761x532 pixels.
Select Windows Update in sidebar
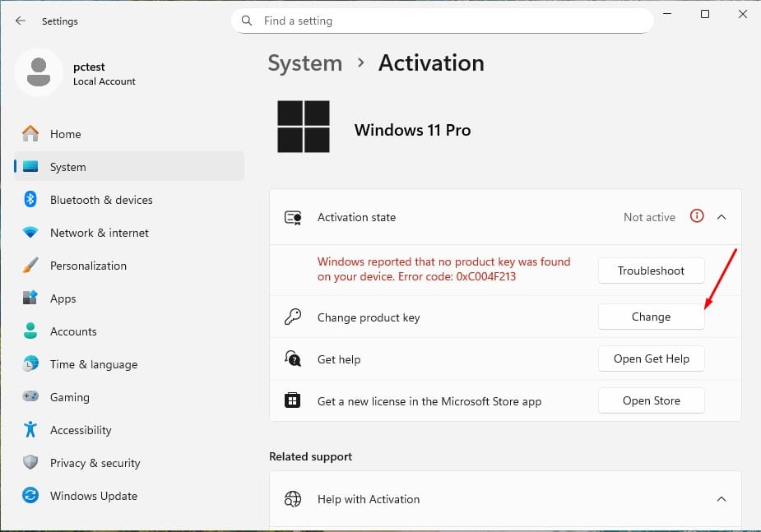click(93, 496)
